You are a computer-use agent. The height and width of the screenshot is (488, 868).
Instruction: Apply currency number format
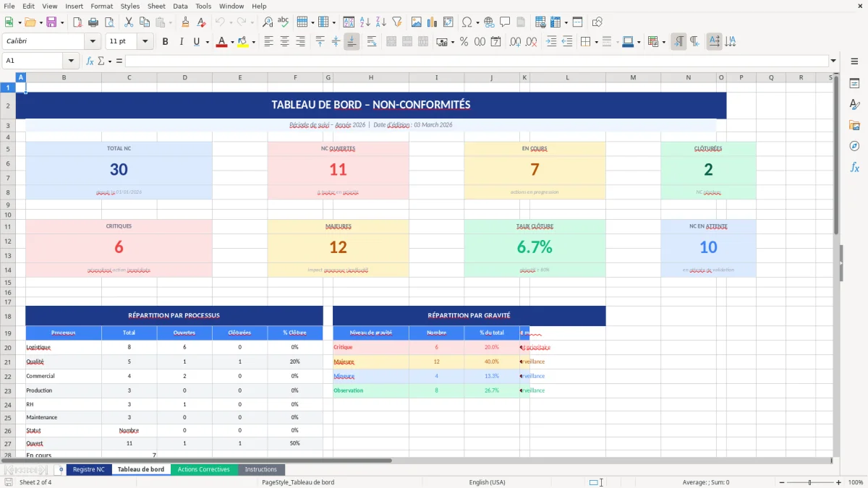pyautogui.click(x=442, y=41)
